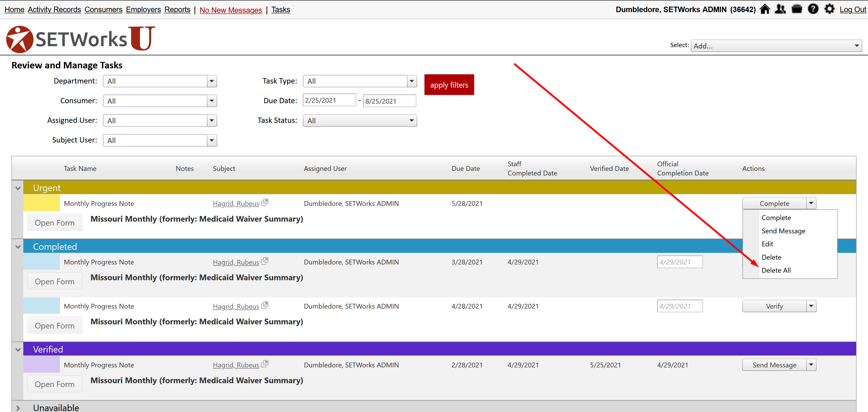Collapse the Completed task group
This screenshot has width=868, height=412.
(x=18, y=247)
